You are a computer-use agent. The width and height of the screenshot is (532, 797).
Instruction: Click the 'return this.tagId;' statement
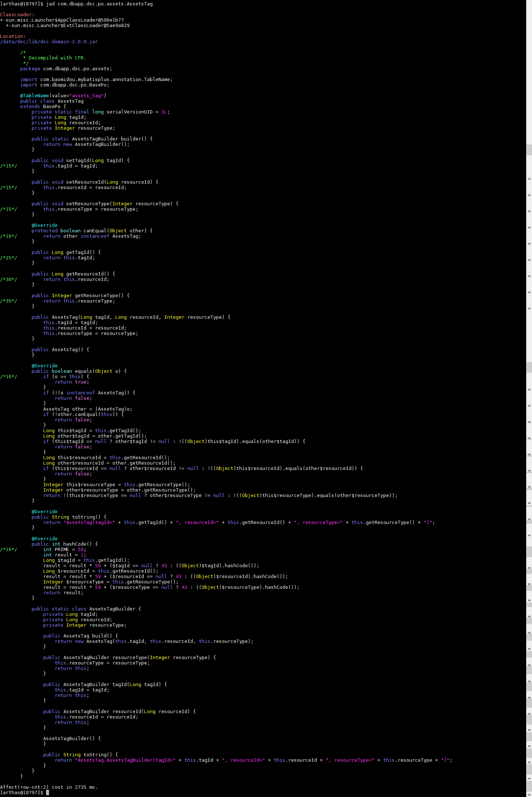(69, 258)
